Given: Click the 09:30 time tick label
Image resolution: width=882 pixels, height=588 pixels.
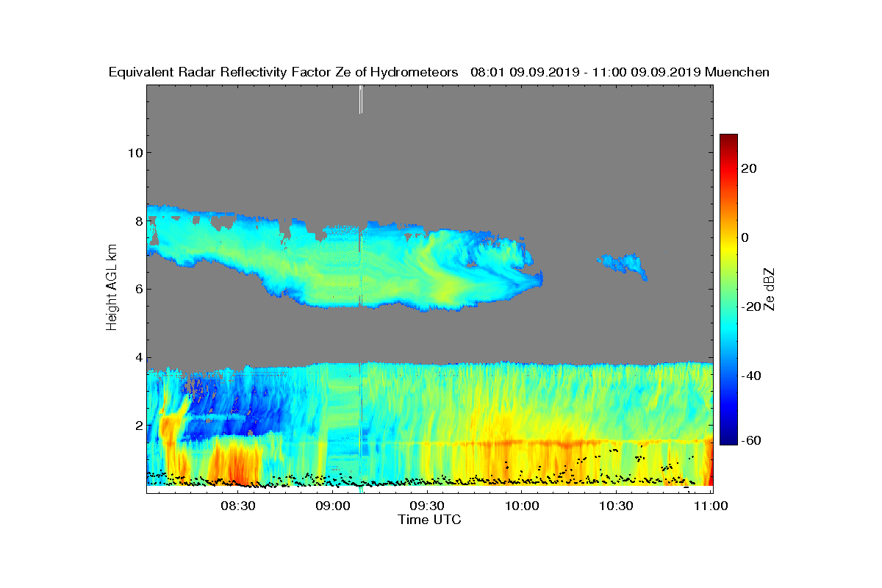Looking at the screenshot, I should [427, 506].
